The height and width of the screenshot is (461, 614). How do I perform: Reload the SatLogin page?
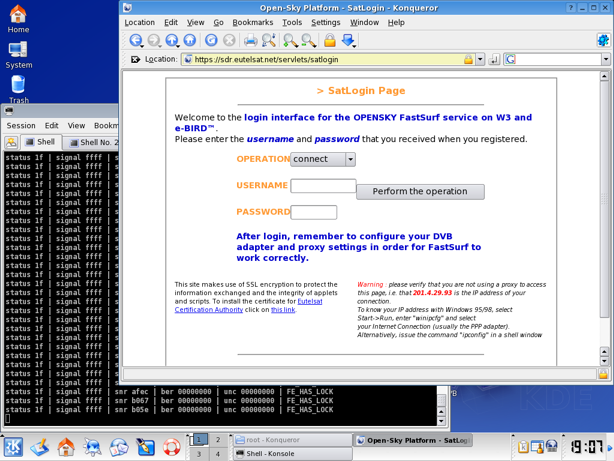211,40
